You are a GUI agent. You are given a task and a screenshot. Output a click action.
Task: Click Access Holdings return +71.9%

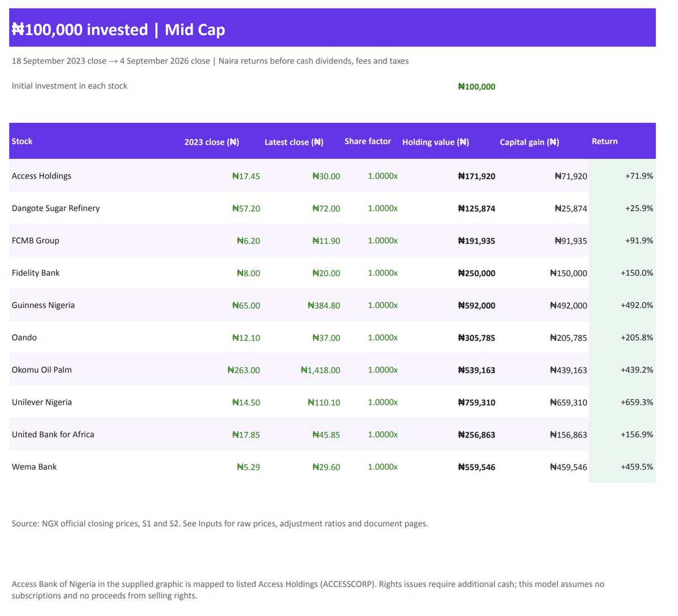[639, 176]
